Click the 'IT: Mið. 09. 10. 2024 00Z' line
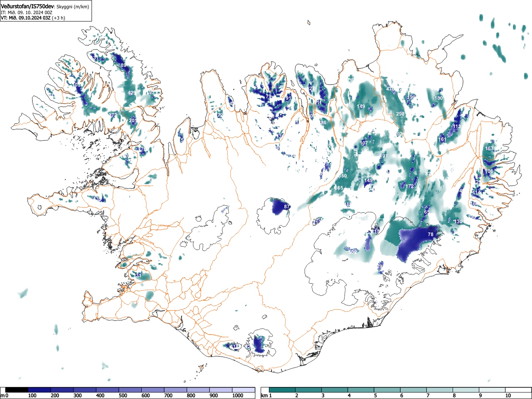This screenshot has width=532, height=399. coord(27,12)
